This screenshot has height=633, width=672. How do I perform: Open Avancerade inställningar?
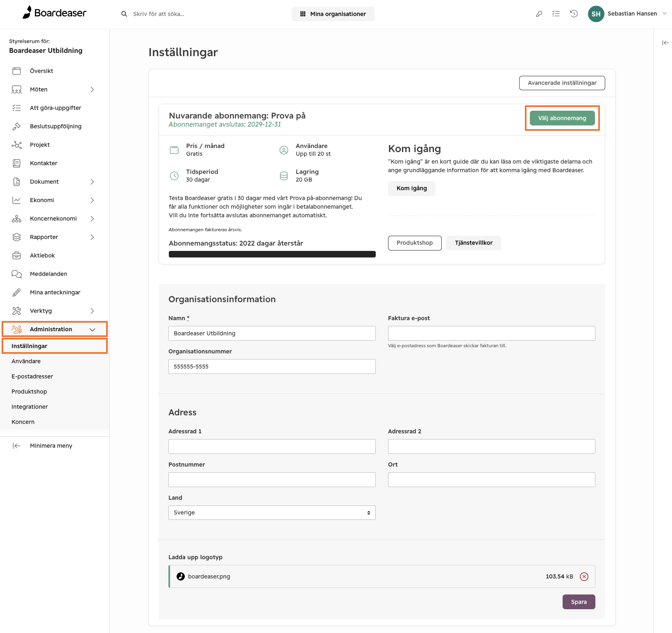[x=562, y=83]
